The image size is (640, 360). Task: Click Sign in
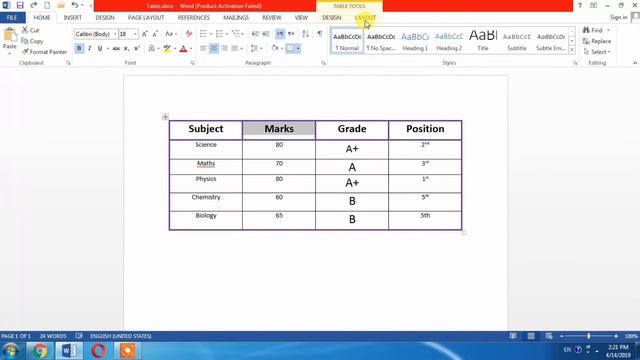tap(619, 17)
